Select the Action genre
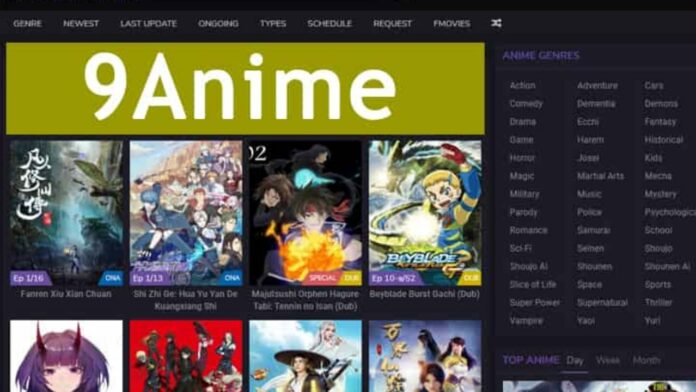The width and height of the screenshot is (696, 392). [522, 85]
